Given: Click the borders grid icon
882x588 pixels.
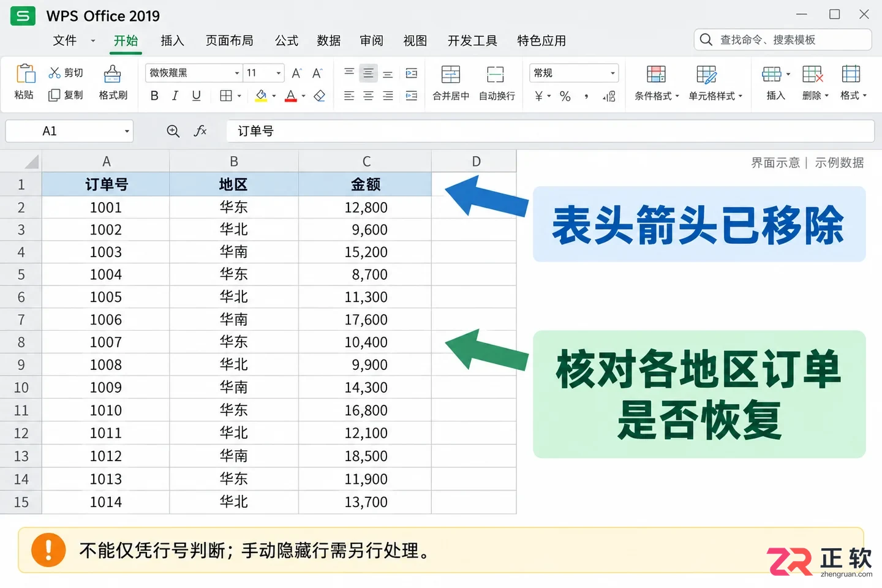Looking at the screenshot, I should tap(226, 96).
